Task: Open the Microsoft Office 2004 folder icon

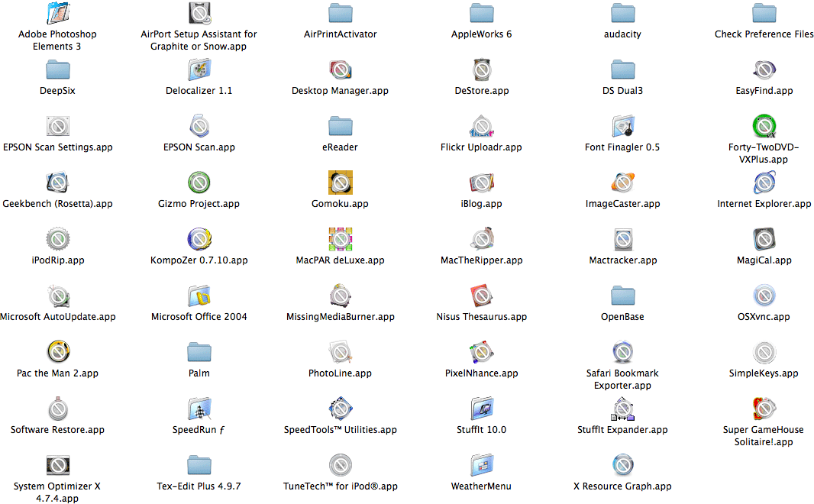Action: coord(199,296)
